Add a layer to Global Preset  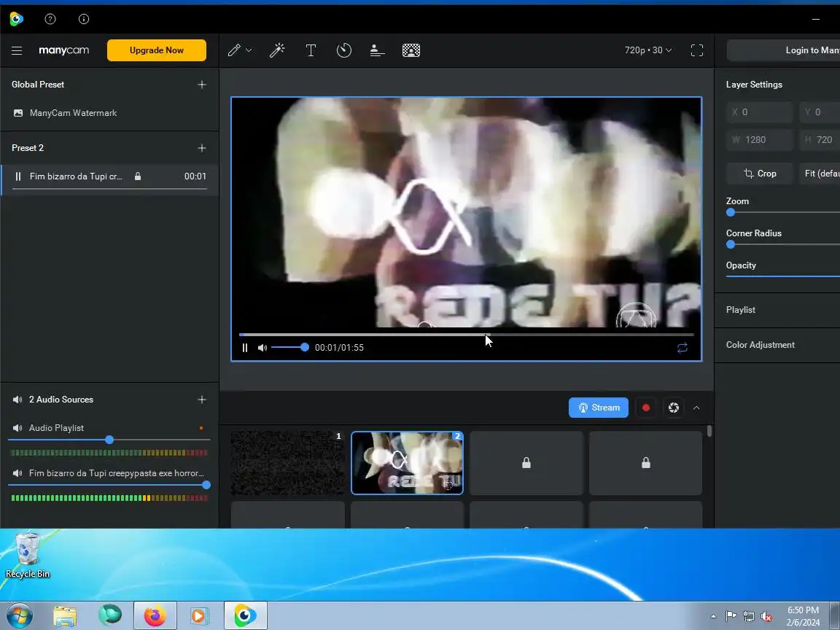202,85
